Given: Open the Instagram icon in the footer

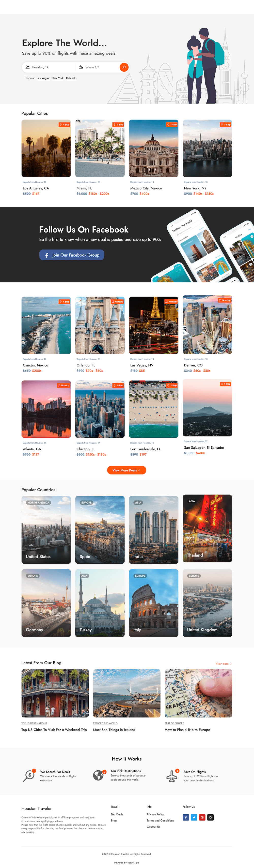Looking at the screenshot, I should coord(211,817).
